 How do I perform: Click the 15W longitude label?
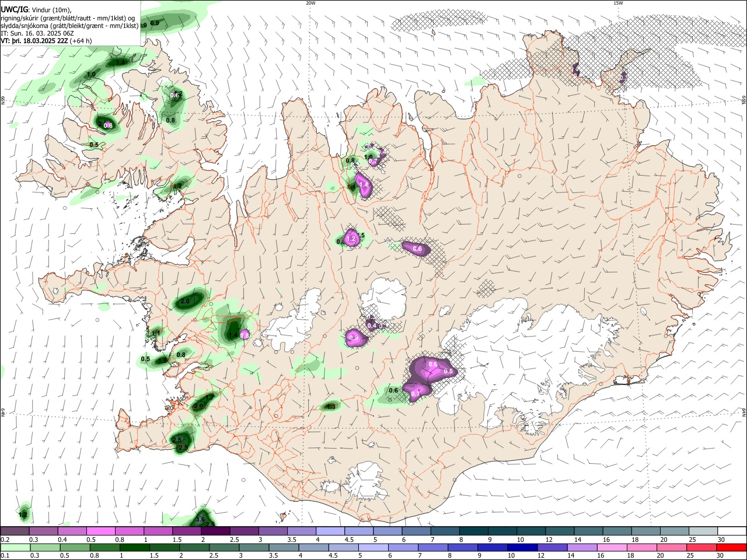pyautogui.click(x=618, y=3)
